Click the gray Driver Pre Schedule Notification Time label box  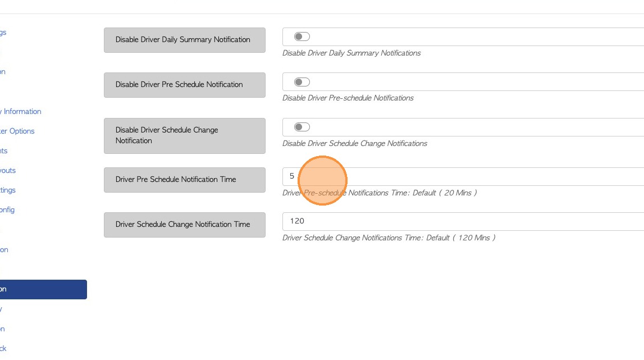coord(184,180)
